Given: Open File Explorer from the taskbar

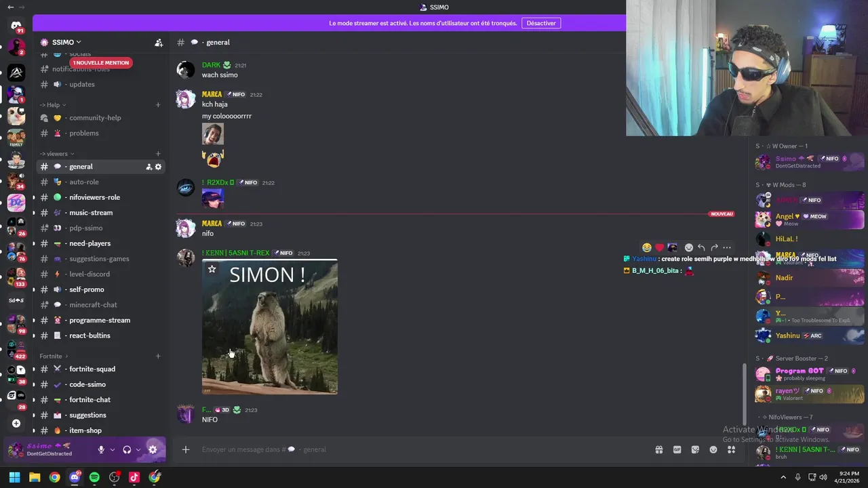Looking at the screenshot, I should (35, 477).
